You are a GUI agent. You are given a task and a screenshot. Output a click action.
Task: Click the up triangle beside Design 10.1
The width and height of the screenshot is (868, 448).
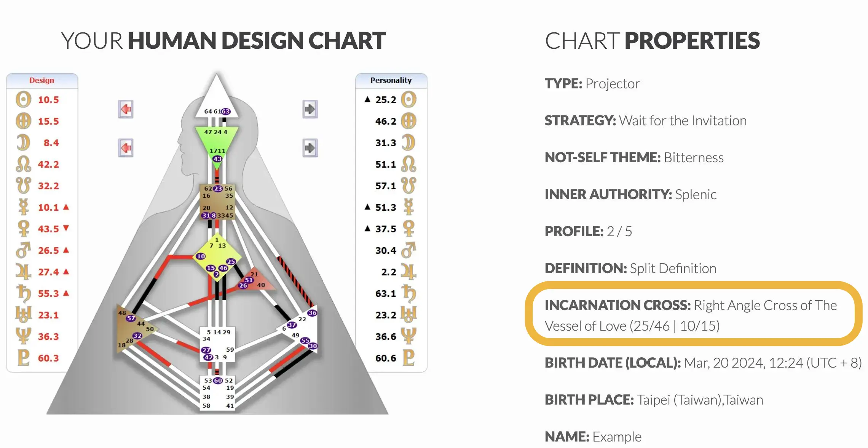[x=66, y=207]
